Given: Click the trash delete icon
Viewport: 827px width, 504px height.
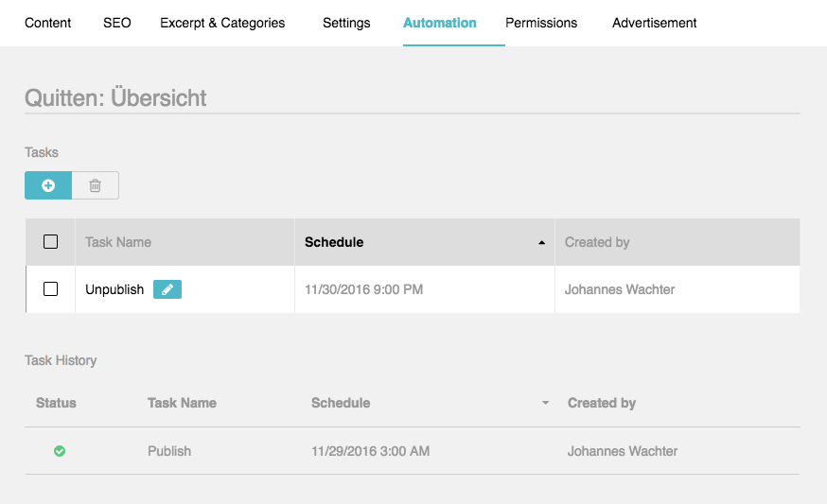Looking at the screenshot, I should tap(95, 185).
